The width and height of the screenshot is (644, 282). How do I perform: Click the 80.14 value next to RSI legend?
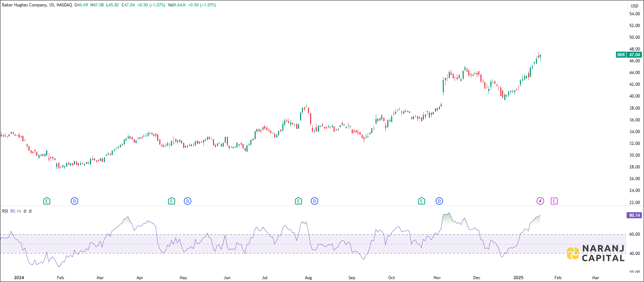tap(16, 211)
